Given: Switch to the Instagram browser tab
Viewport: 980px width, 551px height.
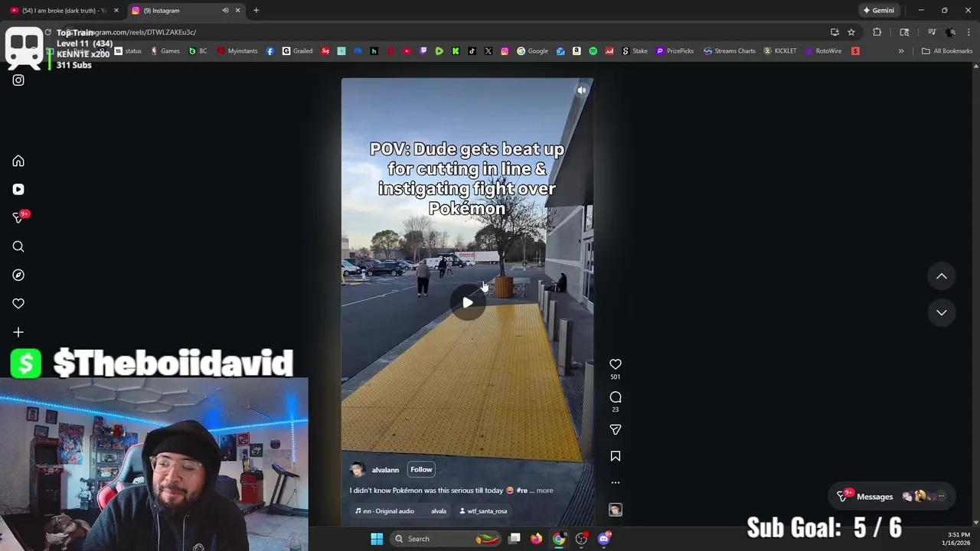Looking at the screenshot, I should point(176,11).
